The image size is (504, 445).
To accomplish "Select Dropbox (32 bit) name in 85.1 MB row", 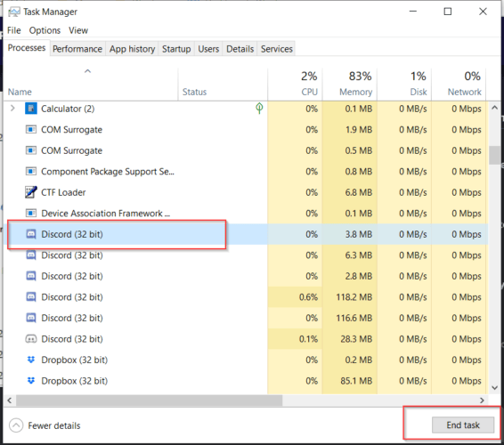I will 74,381.
